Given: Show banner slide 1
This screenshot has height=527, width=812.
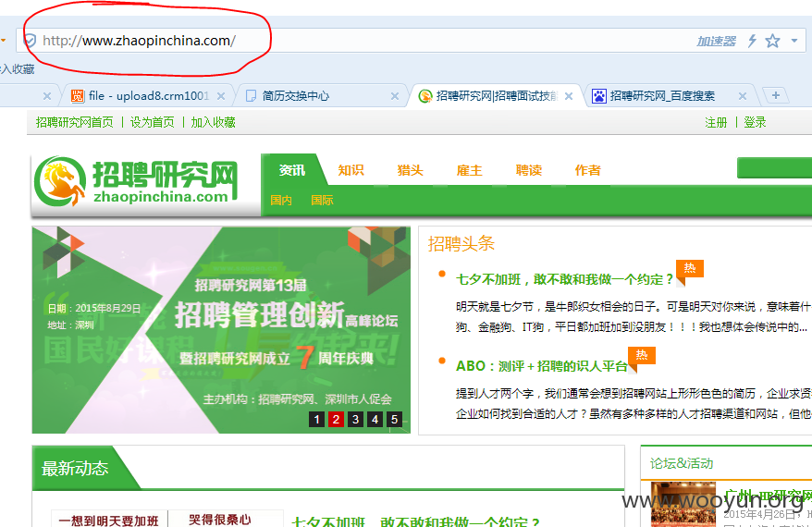Looking at the screenshot, I should (x=316, y=419).
